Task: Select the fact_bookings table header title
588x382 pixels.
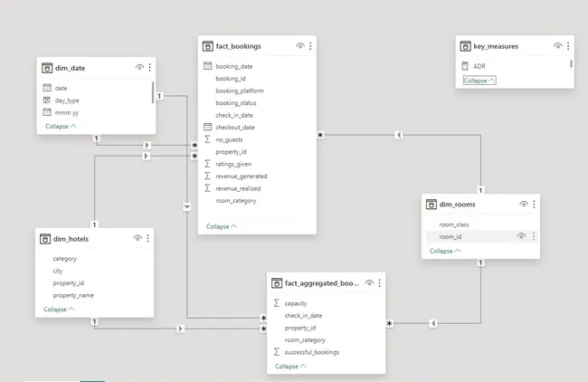Action: 238,46
